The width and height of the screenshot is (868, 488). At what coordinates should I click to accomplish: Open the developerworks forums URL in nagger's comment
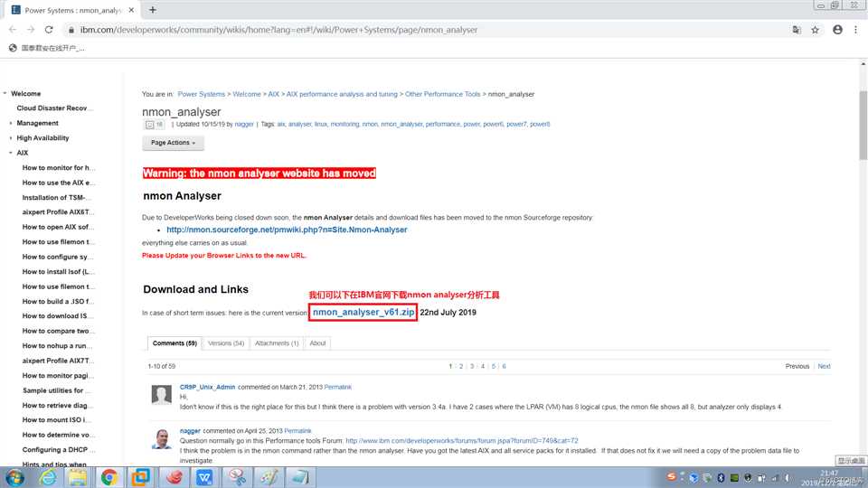click(x=462, y=441)
